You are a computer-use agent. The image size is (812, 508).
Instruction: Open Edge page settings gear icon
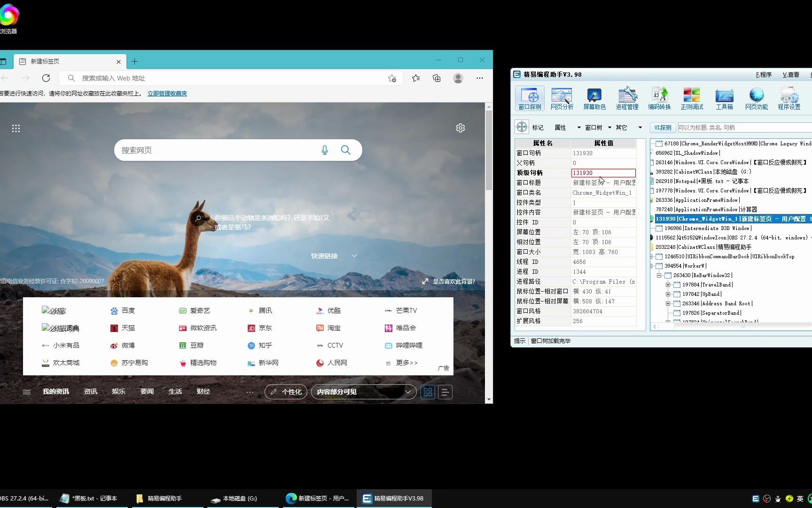461,128
